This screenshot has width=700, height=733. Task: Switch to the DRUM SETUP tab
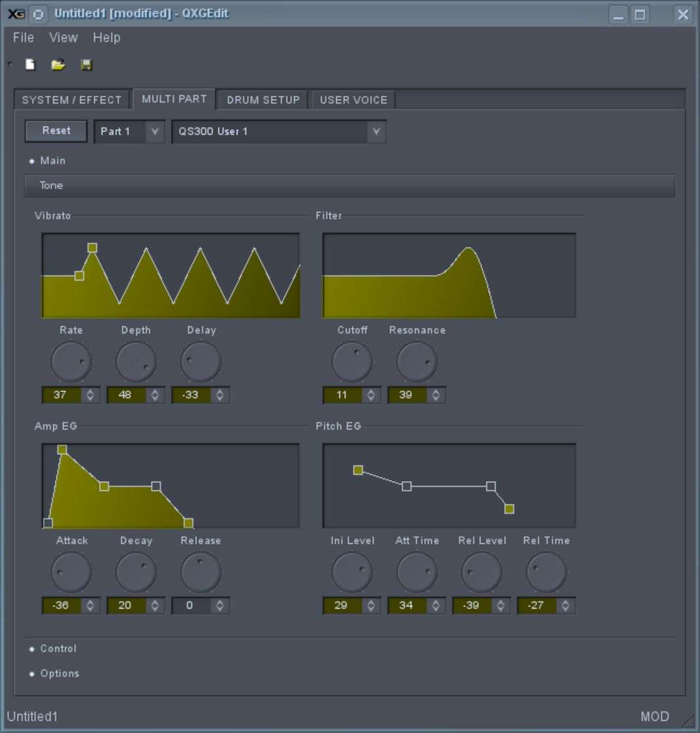pyautogui.click(x=263, y=100)
